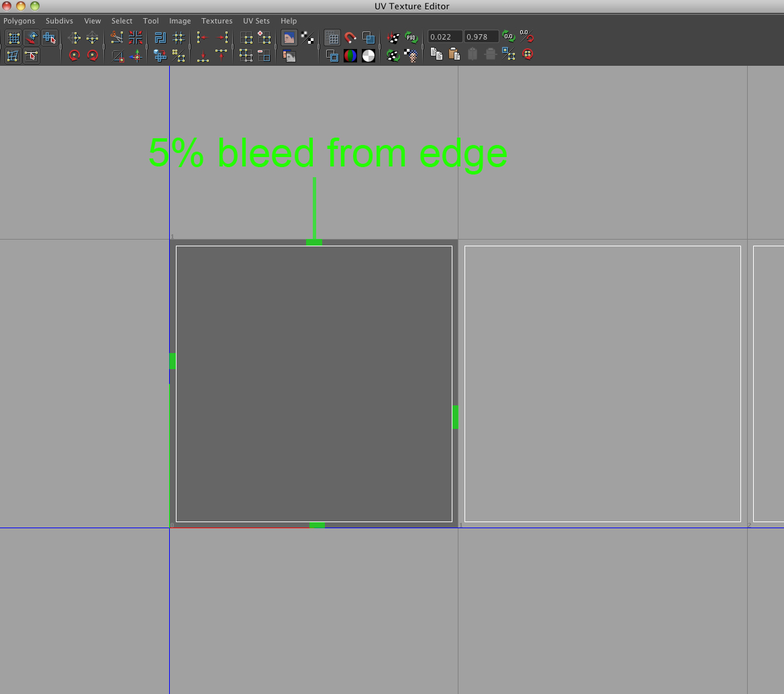Copy UVs to clipboard icon
784x694 pixels.
click(x=436, y=54)
